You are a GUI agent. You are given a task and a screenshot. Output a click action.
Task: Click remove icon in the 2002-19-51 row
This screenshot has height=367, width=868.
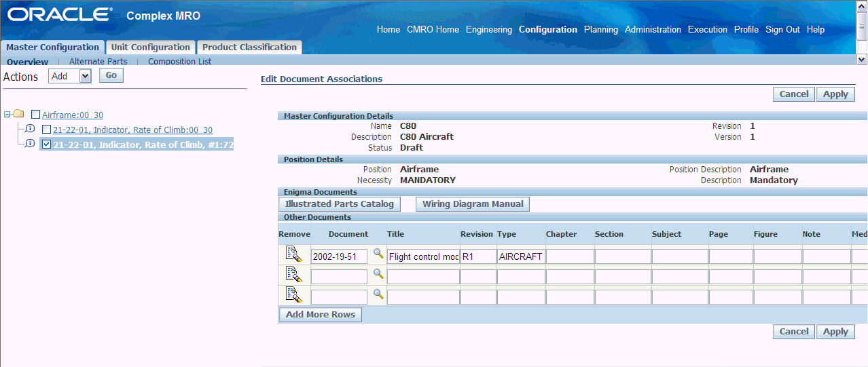[293, 254]
